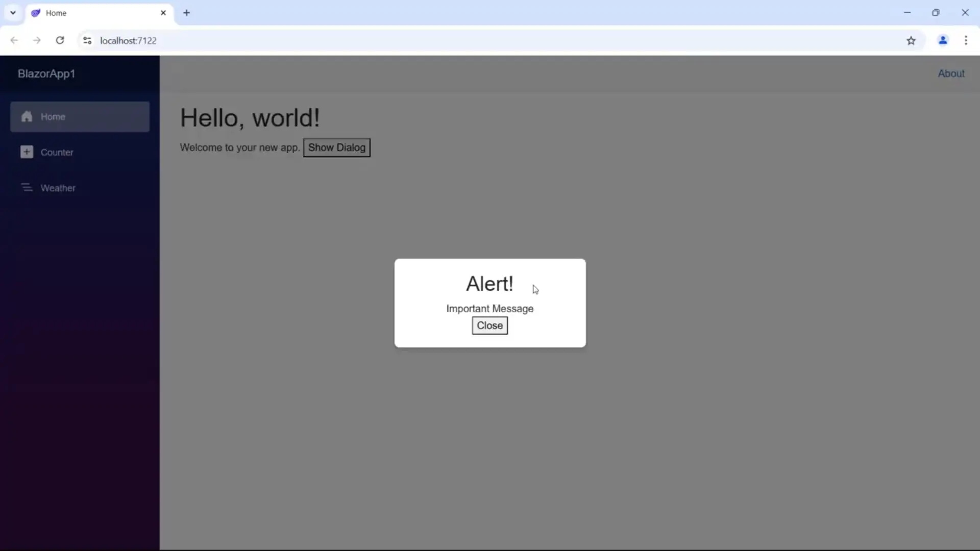Viewport: 980px width, 551px height.
Task: Click the back navigation arrow
Action: click(x=14, y=40)
